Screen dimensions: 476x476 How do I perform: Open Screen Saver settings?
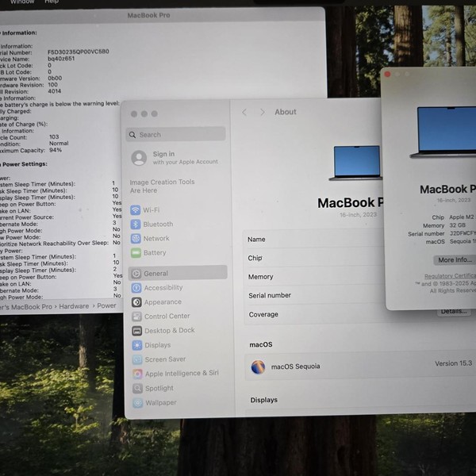point(164,359)
